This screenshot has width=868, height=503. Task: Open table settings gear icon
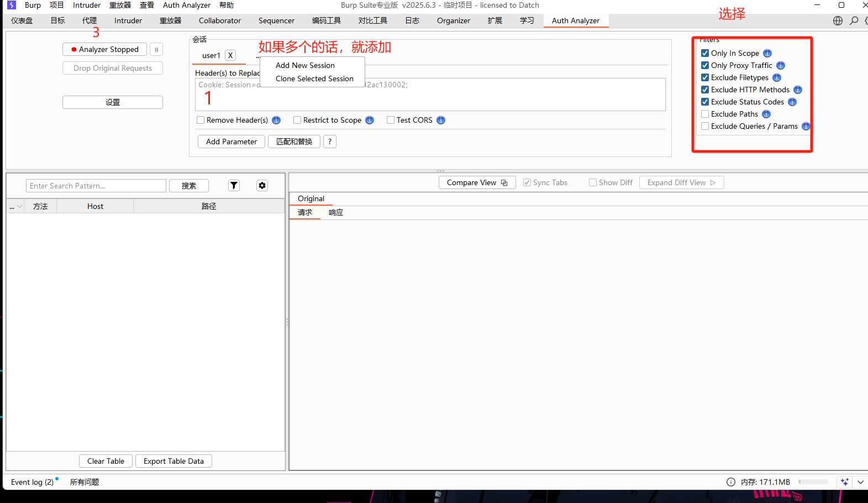[x=262, y=186]
